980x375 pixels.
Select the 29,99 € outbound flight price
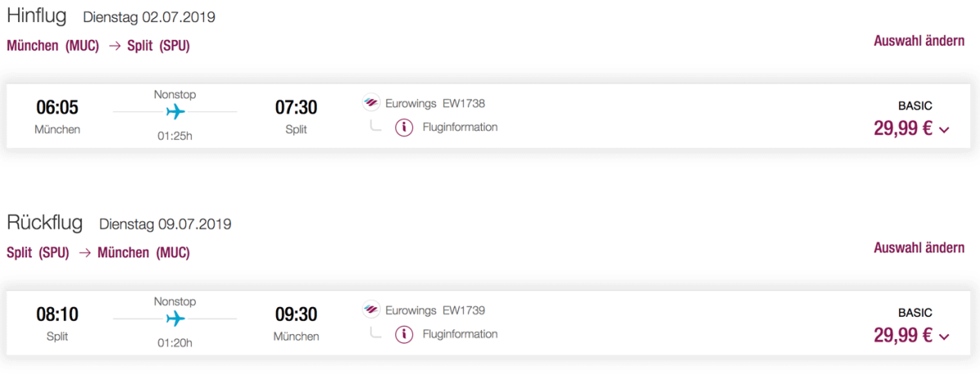click(x=902, y=128)
